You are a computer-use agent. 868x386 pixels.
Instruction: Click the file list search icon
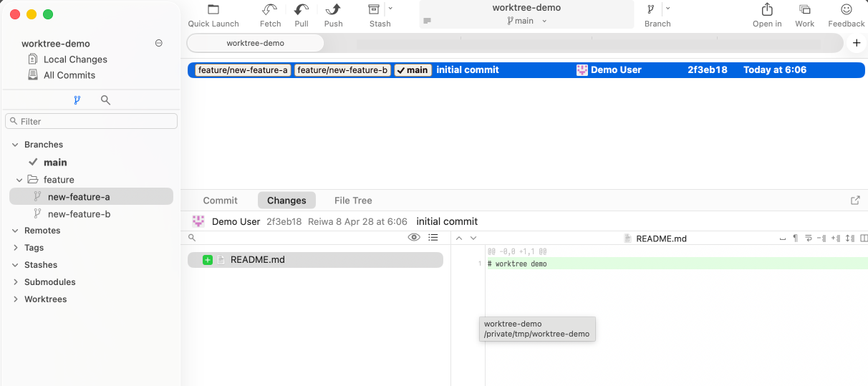[x=192, y=238]
